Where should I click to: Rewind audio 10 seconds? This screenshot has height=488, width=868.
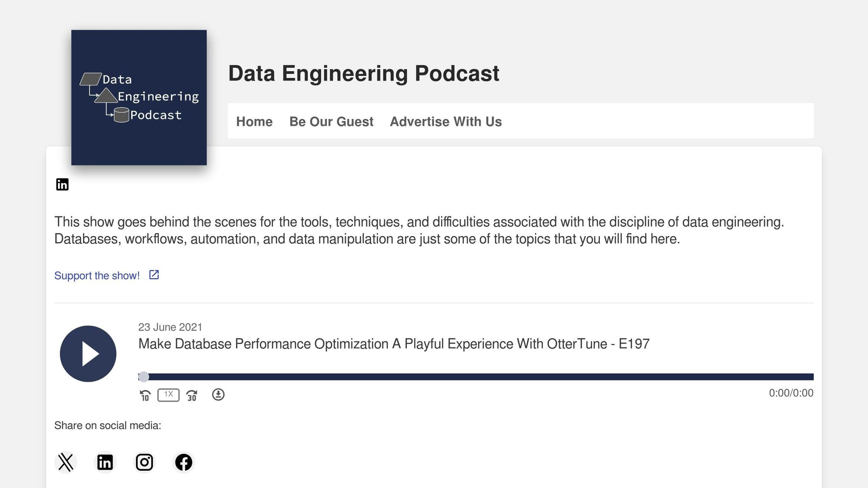pos(145,395)
